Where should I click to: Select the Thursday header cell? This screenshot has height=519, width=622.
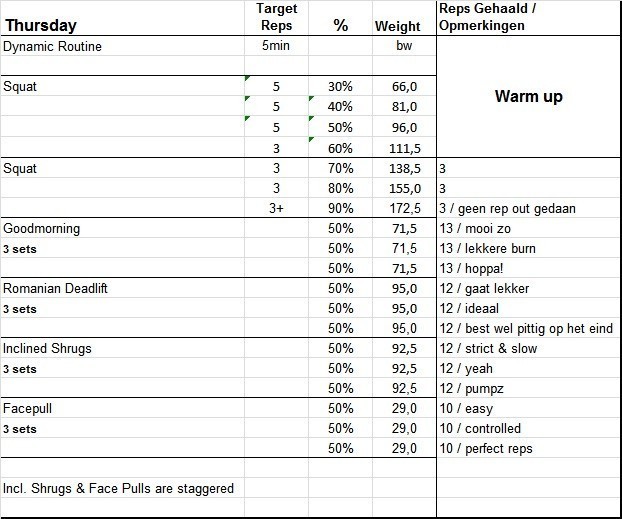pyautogui.click(x=40, y=27)
